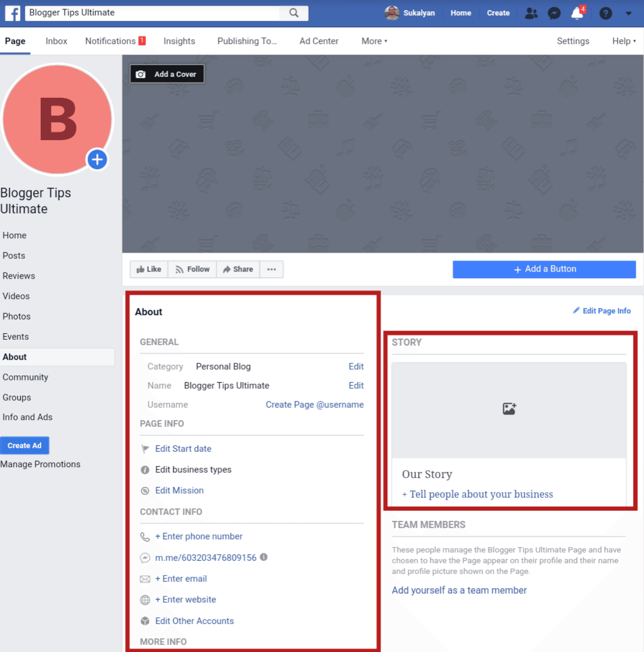Click Edit Start date link
The height and width of the screenshot is (652, 644).
point(183,449)
